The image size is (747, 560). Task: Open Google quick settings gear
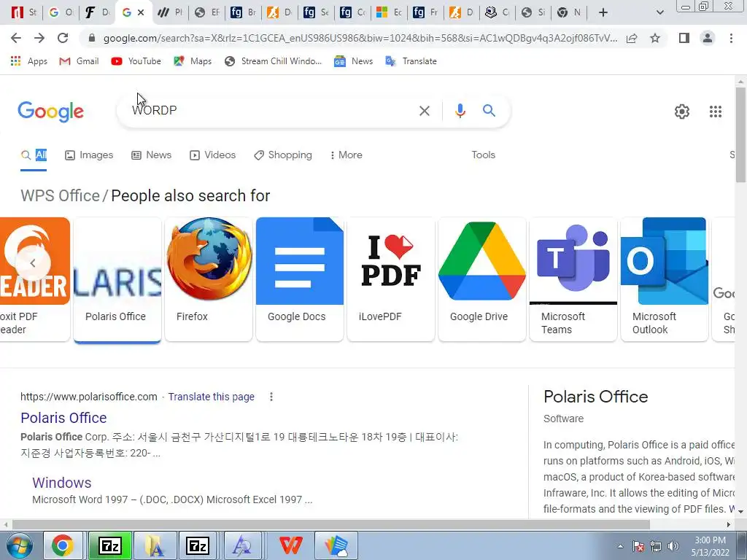[x=682, y=112]
